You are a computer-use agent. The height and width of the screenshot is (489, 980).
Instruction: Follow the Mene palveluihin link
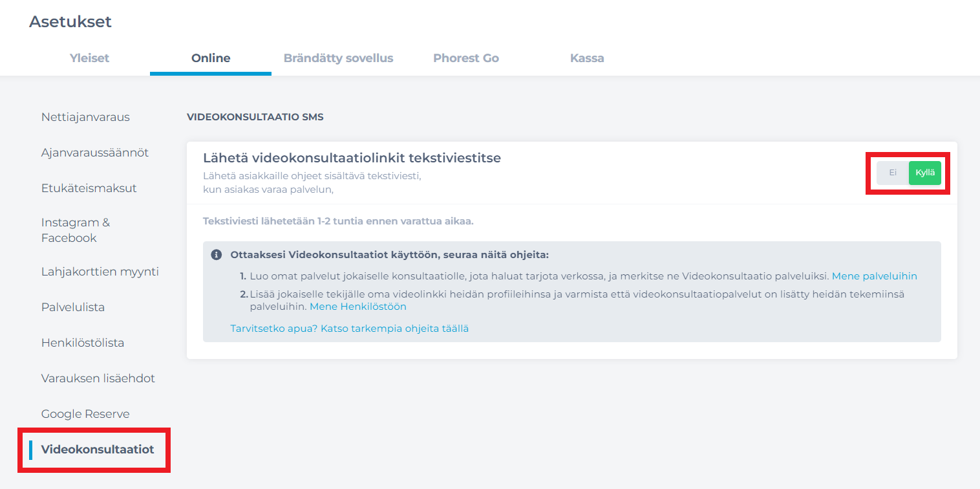(x=875, y=276)
